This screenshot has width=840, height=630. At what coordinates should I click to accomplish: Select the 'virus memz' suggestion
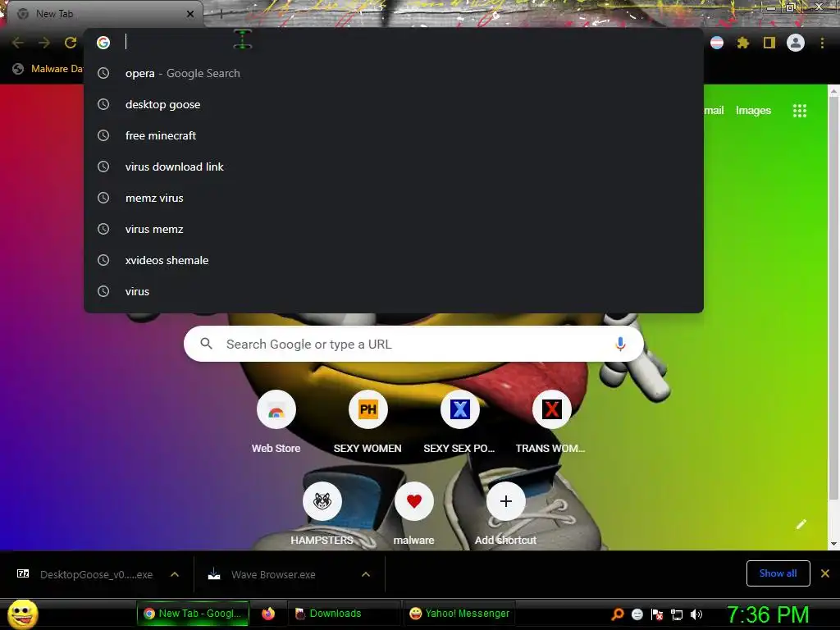(394, 229)
